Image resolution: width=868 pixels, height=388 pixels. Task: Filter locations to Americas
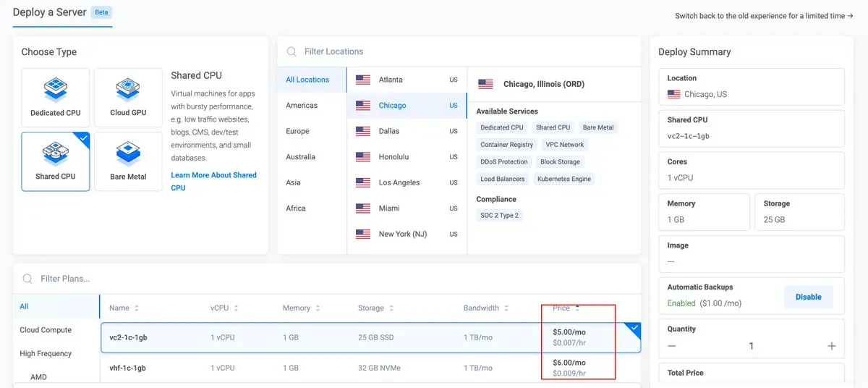302,106
